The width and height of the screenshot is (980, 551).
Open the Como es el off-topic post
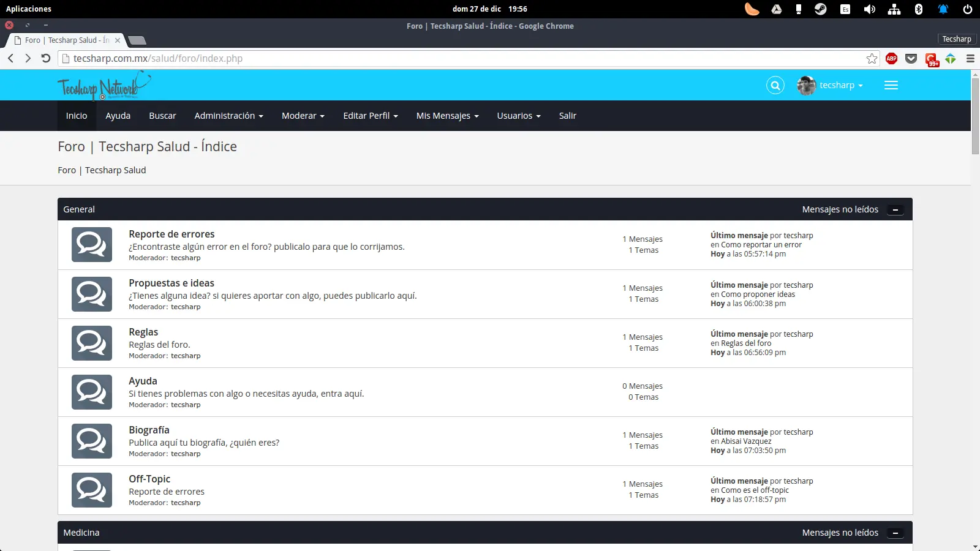click(755, 490)
